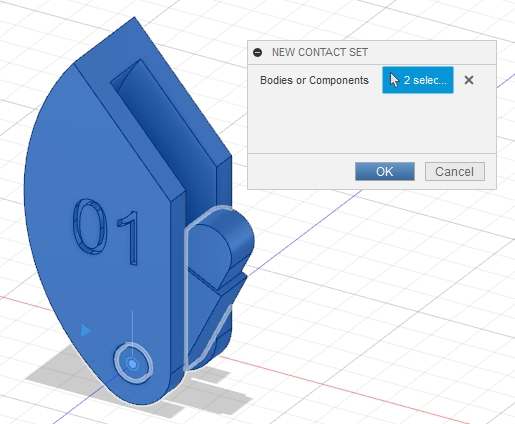Collapse the New Contact Set dialog header icon
Screen dimensions: 515x424
click(x=258, y=52)
